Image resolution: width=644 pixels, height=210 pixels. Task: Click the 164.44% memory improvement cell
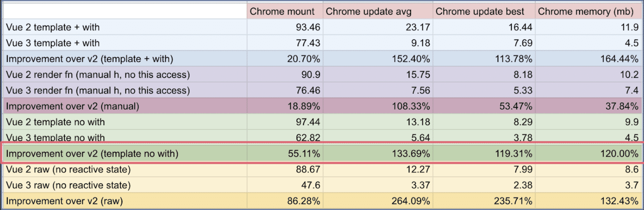pyautogui.click(x=589, y=59)
